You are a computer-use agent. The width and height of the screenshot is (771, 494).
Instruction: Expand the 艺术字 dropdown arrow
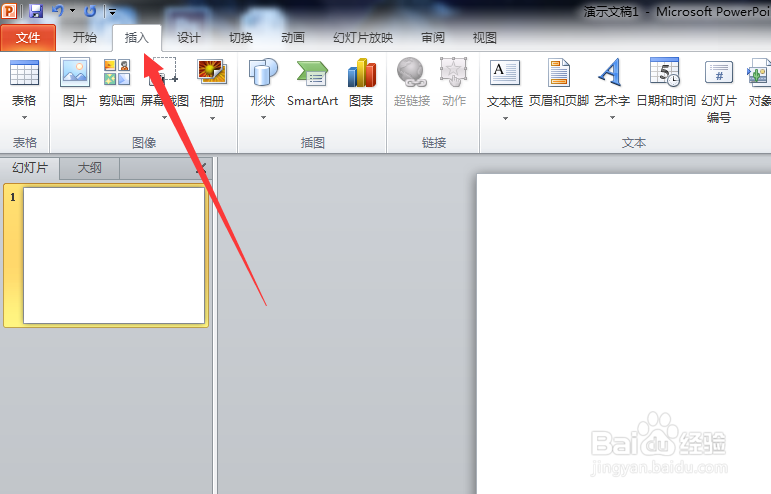click(612, 117)
